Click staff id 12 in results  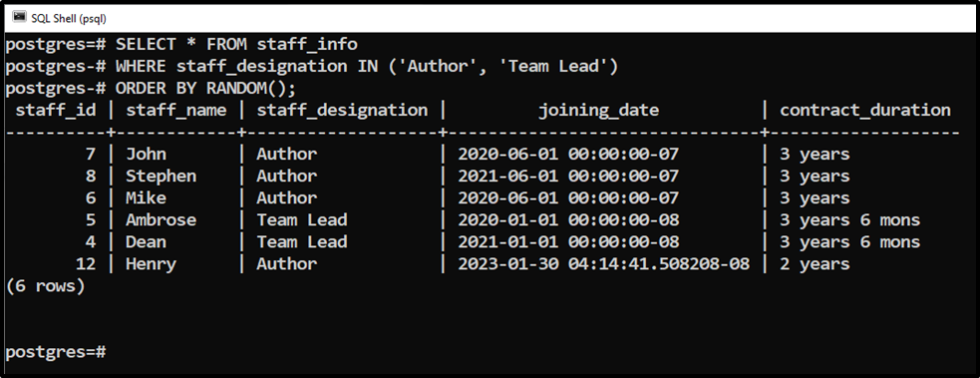pyautogui.click(x=85, y=263)
